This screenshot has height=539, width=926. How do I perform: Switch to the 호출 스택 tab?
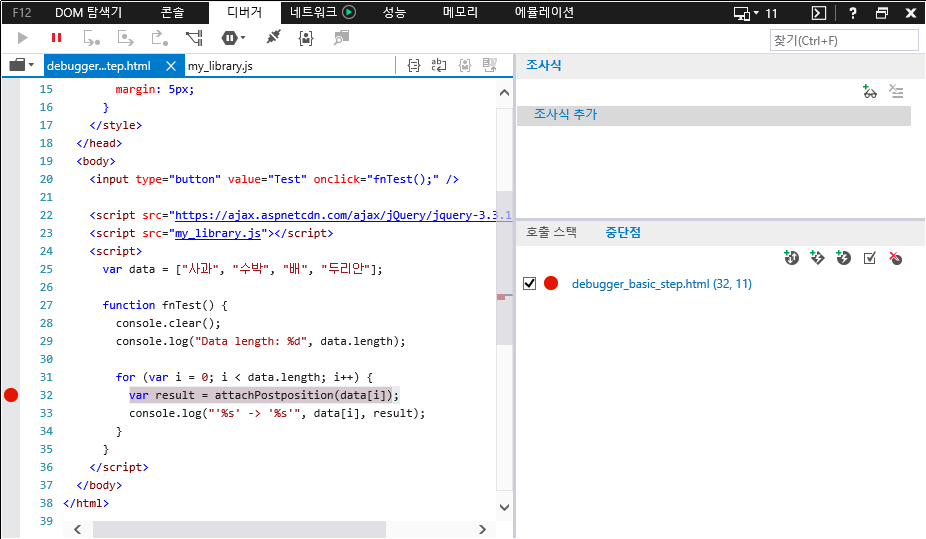click(551, 233)
